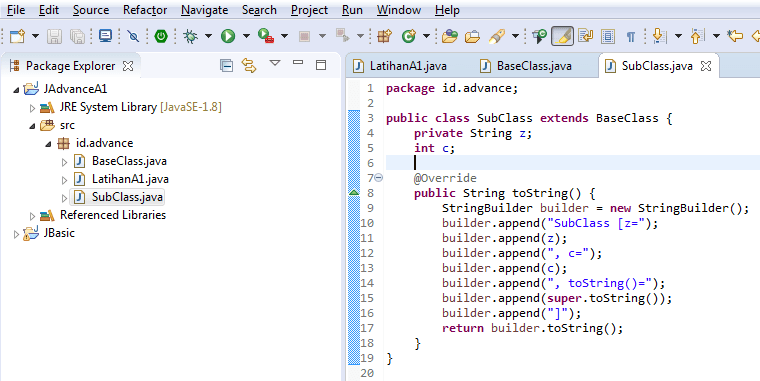This screenshot has width=760, height=381.
Task: Open the New wizard toolbar icon
Action: coord(18,36)
